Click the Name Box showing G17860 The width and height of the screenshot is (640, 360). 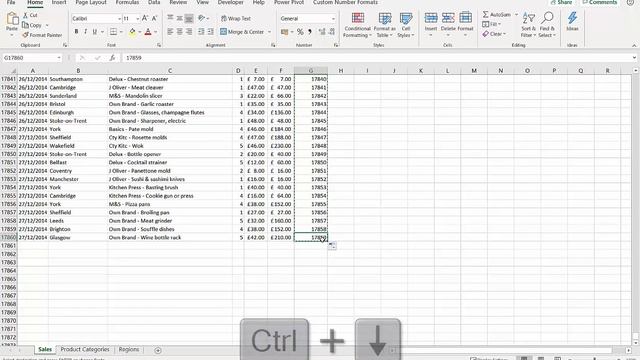(x=32, y=58)
